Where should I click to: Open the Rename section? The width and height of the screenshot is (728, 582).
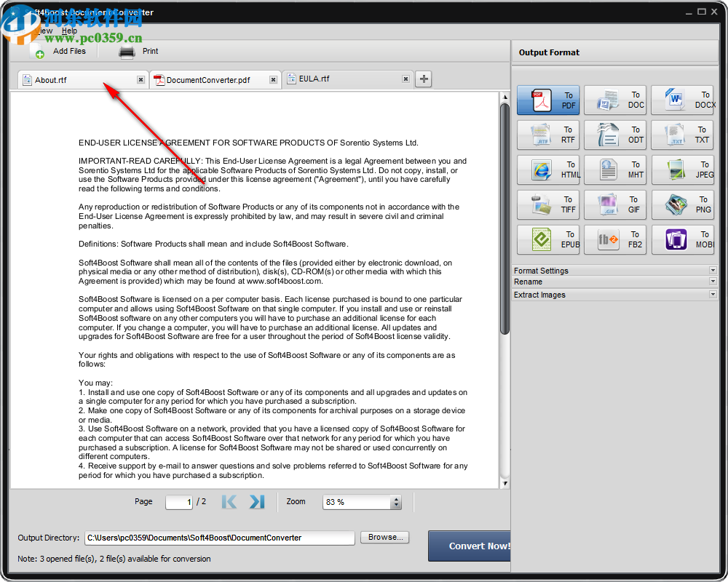click(x=615, y=282)
